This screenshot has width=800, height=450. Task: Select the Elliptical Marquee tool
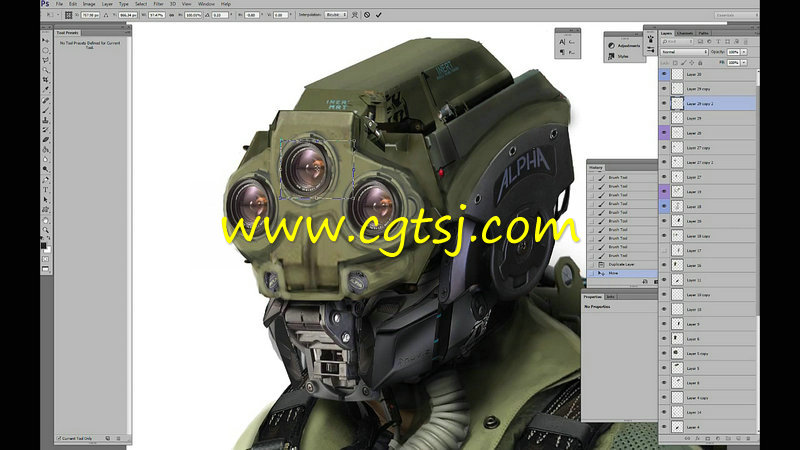pyautogui.click(x=46, y=51)
